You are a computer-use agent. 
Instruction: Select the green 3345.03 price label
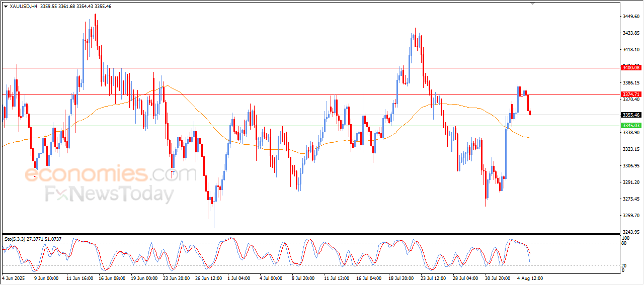click(631, 126)
